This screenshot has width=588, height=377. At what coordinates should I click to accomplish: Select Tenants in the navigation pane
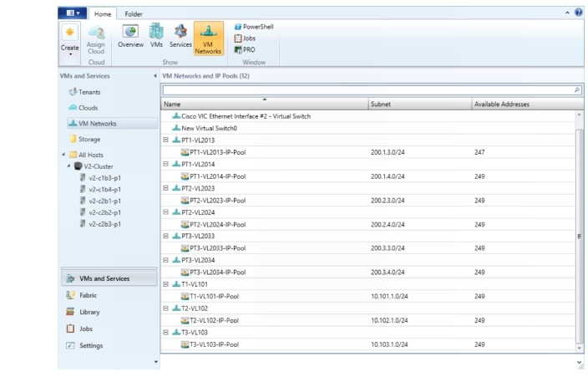tap(89, 92)
